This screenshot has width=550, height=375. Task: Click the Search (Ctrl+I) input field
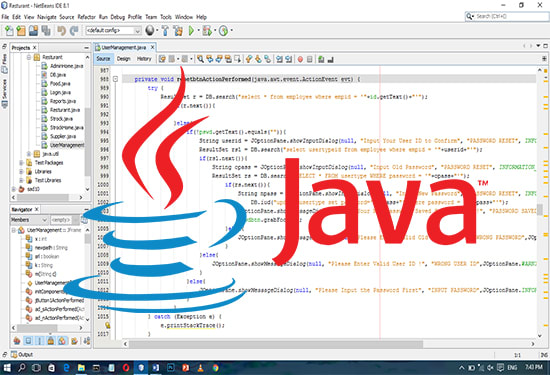(507, 16)
